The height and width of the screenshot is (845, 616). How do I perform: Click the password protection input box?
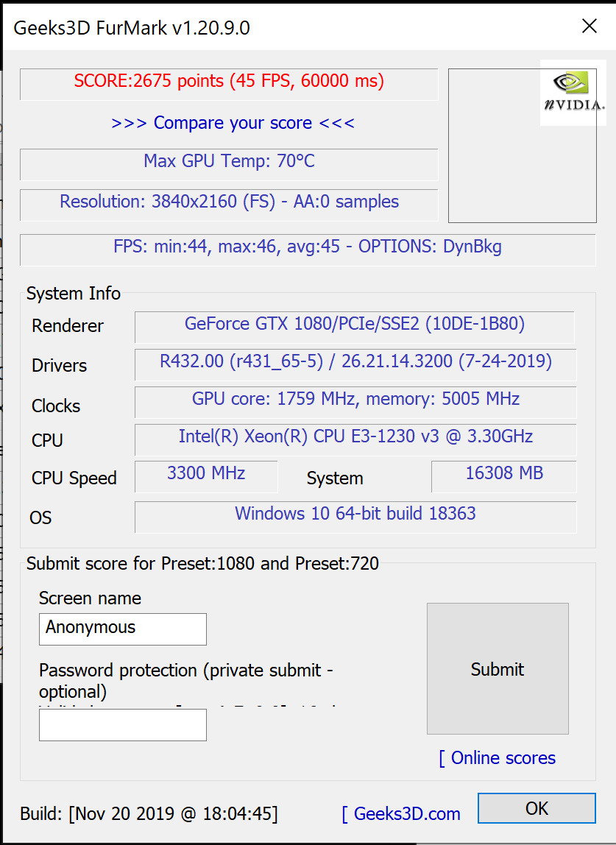pos(122,725)
